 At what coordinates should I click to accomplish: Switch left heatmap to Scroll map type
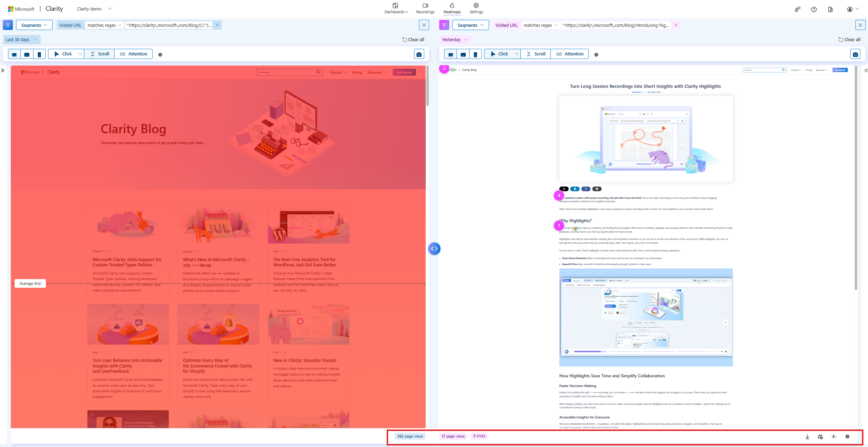100,54
